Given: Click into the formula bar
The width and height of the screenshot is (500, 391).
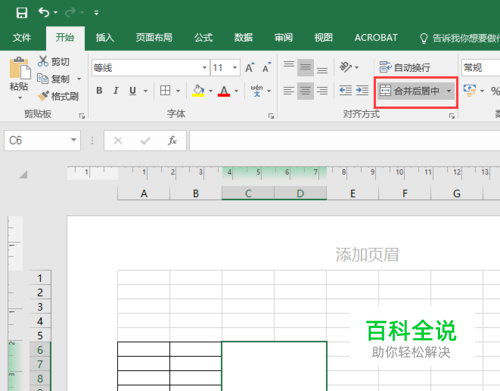Looking at the screenshot, I should (345, 140).
